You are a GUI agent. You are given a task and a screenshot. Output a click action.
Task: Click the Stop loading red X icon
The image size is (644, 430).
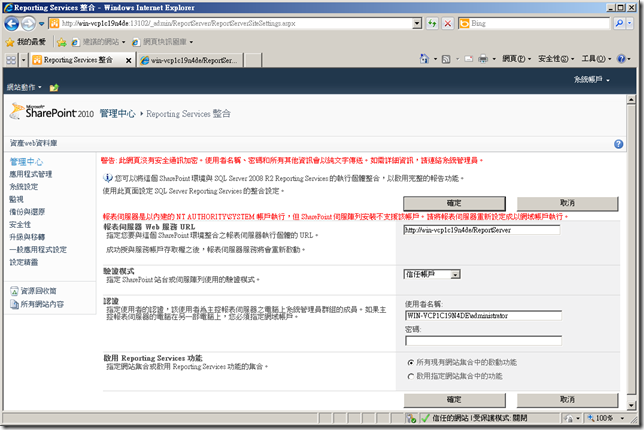(x=448, y=23)
